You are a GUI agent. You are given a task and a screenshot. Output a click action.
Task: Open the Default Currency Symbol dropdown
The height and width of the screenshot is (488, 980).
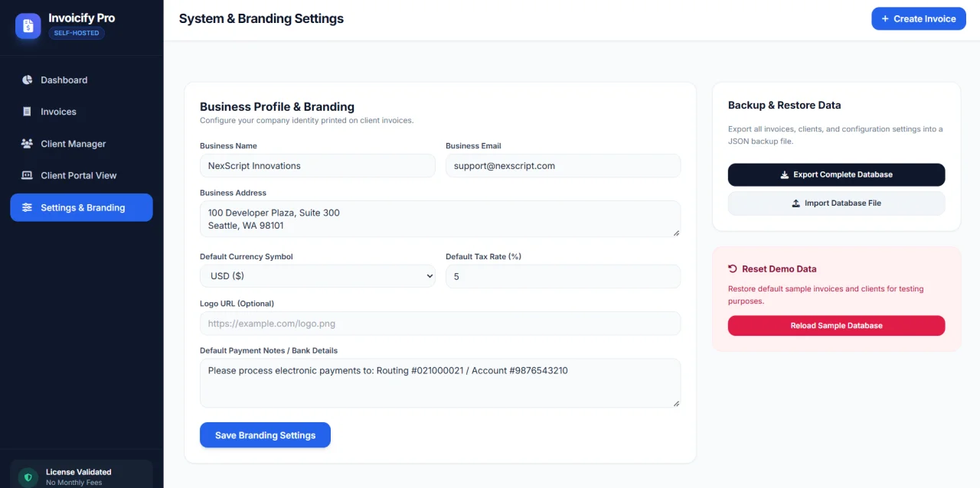point(318,276)
